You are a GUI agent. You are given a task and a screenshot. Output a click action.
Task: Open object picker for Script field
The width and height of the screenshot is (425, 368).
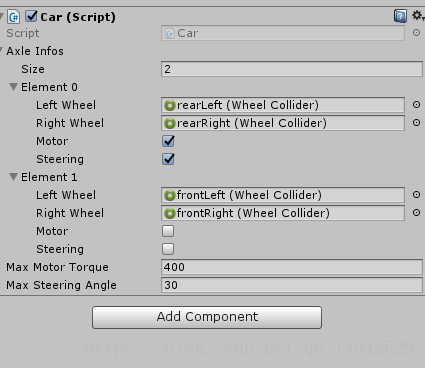click(x=416, y=33)
